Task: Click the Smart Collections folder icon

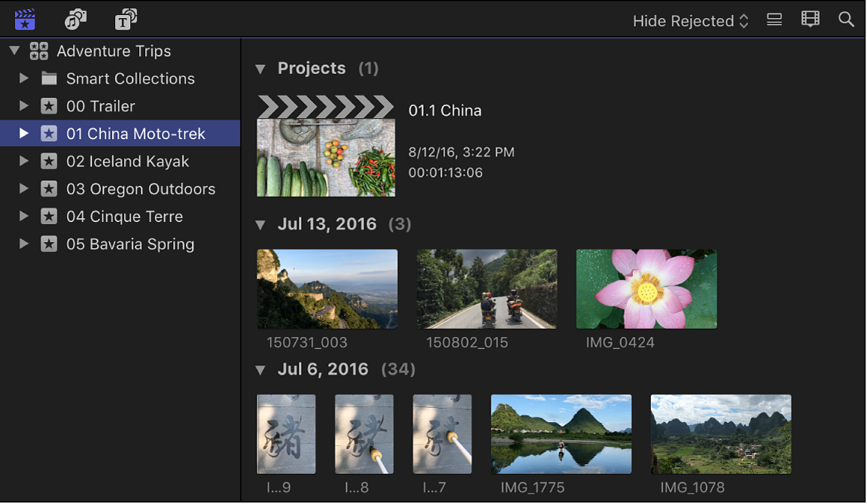Action: pyautogui.click(x=49, y=78)
